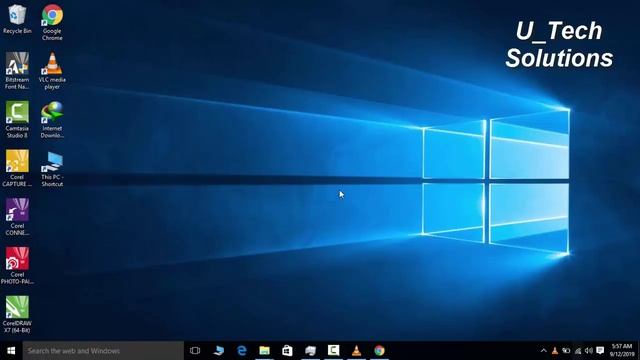Open the Windows Start menu
The width and height of the screenshot is (640, 360).
tap(11, 351)
